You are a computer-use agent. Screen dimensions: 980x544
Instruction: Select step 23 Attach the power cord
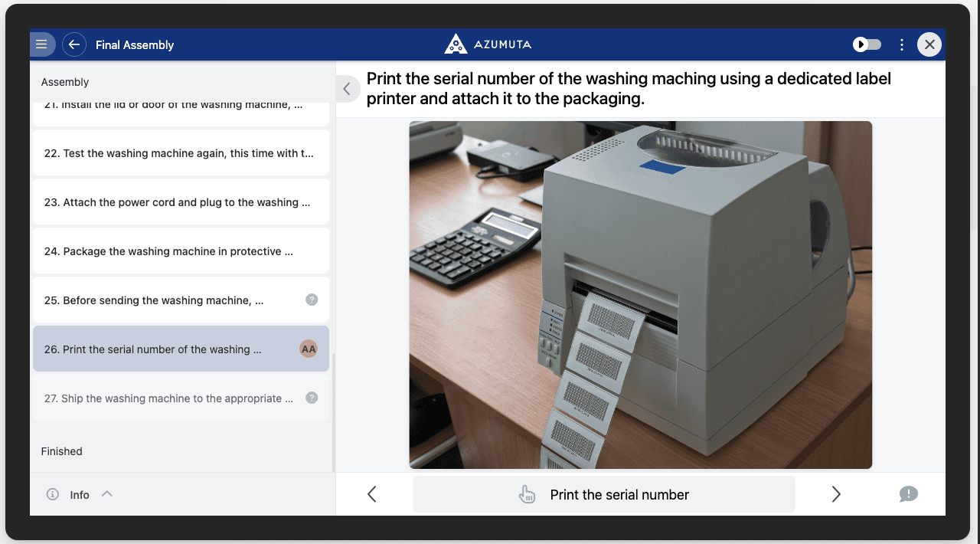(x=178, y=202)
